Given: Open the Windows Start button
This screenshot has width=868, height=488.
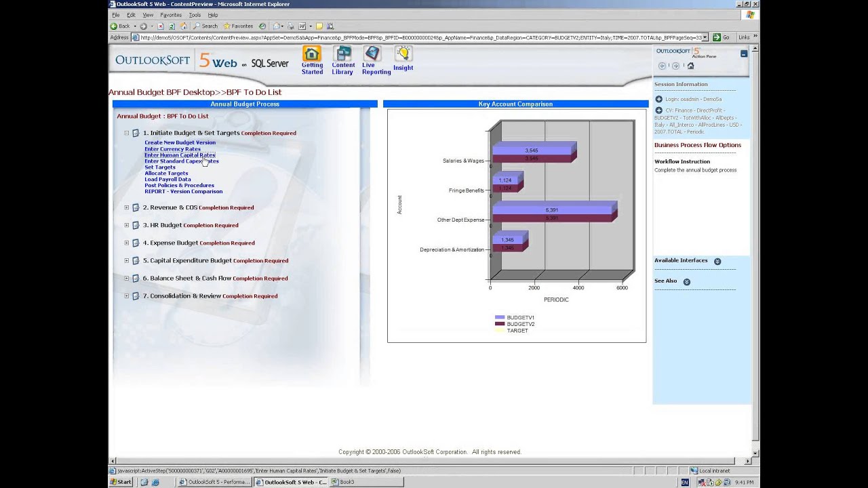Looking at the screenshot, I should coord(121,482).
